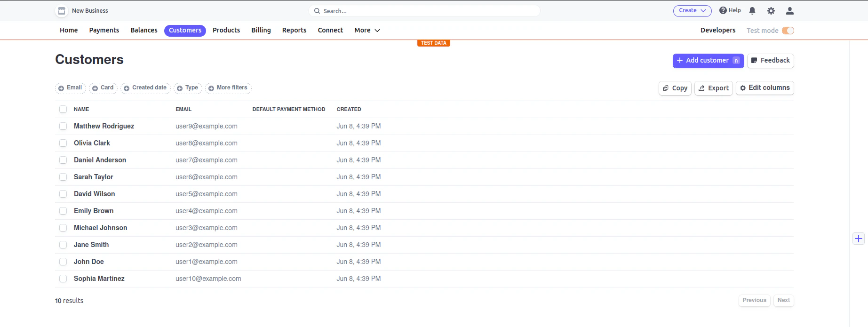Viewport: 868px width, 327px height.
Task: Click the EMAIL column header
Action: [x=183, y=109]
